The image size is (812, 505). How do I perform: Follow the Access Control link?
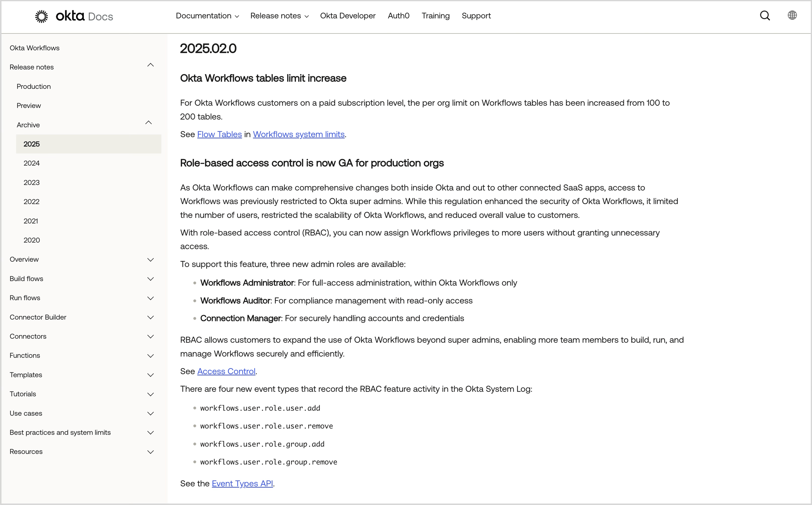[226, 371]
